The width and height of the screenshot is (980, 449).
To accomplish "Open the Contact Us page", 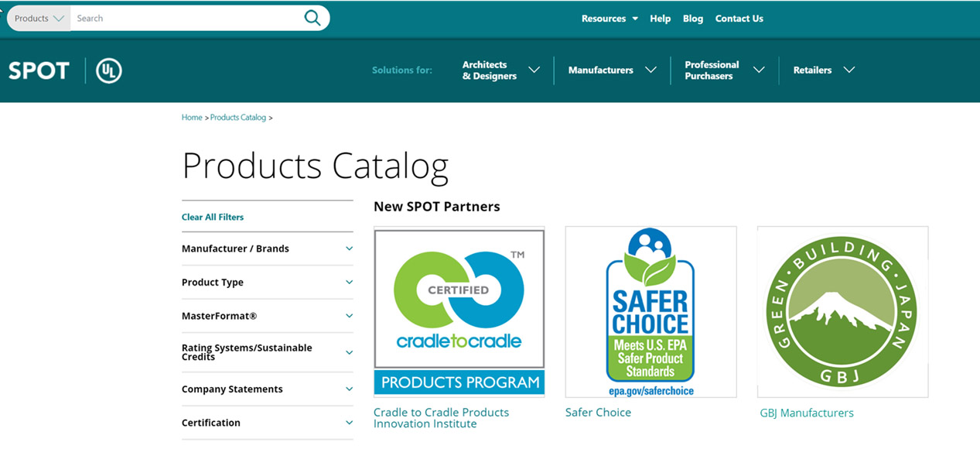I will click(x=739, y=19).
